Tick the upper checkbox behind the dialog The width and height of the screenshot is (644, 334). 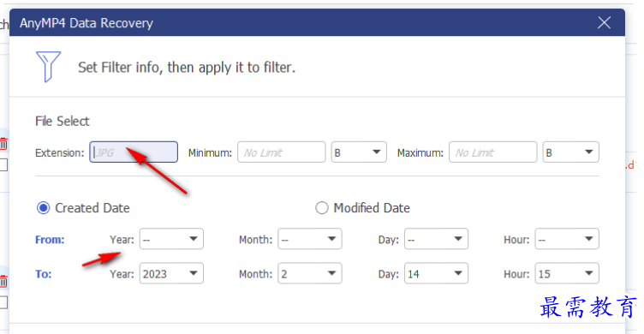(x=3, y=164)
